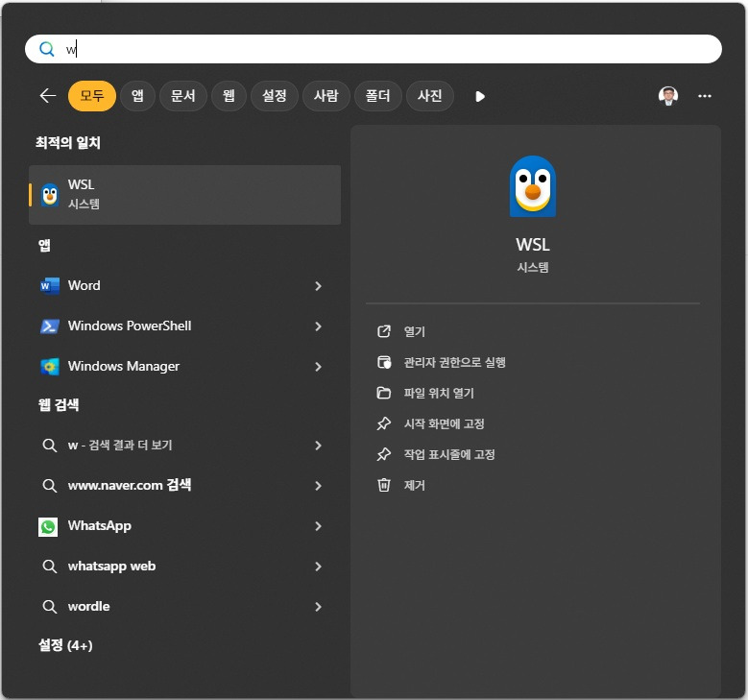Click search icon beside whatsapp web
This screenshot has height=700, width=748.
pos(50,567)
